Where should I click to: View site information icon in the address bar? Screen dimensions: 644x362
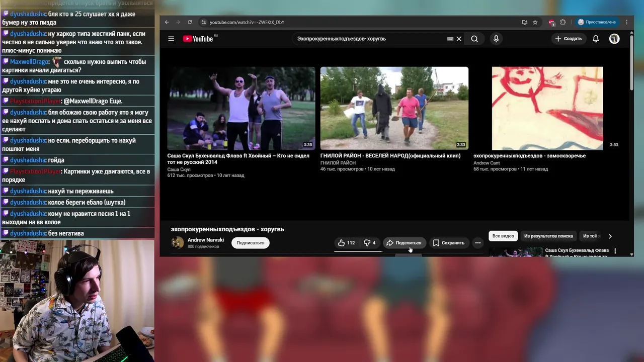tap(203, 22)
